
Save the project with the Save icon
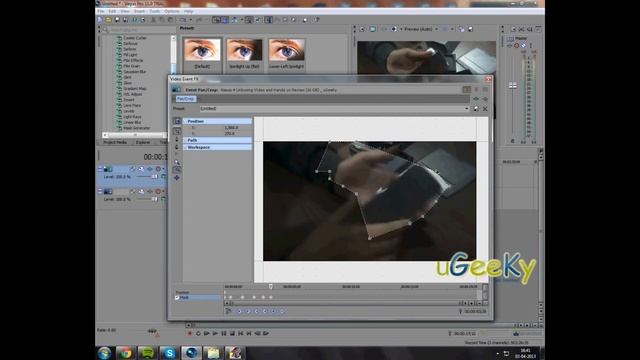[x=117, y=20]
